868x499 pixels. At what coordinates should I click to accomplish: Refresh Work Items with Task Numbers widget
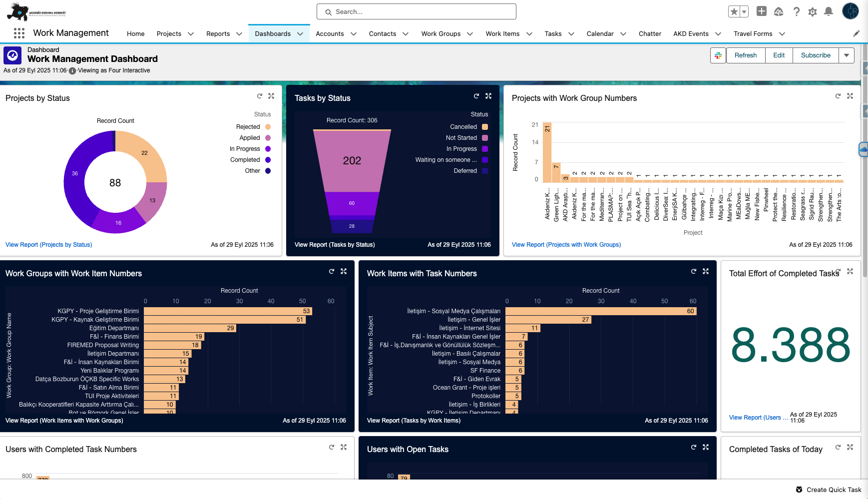coord(694,271)
